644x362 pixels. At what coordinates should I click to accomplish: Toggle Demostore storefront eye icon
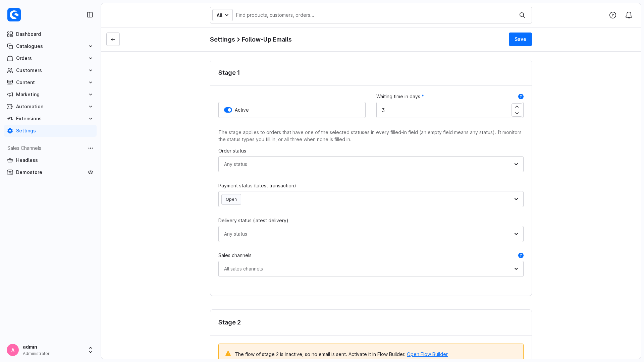point(91,172)
